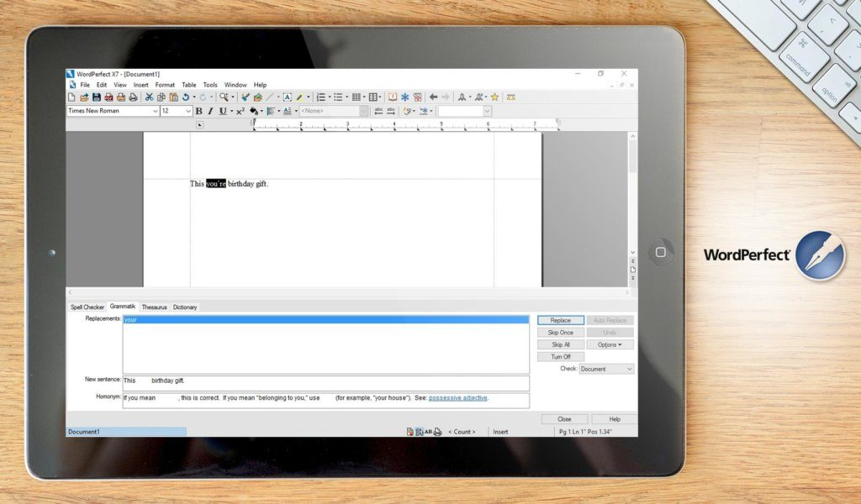Click the Document1 tab in application bar
This screenshot has width=861, height=504.
[126, 432]
